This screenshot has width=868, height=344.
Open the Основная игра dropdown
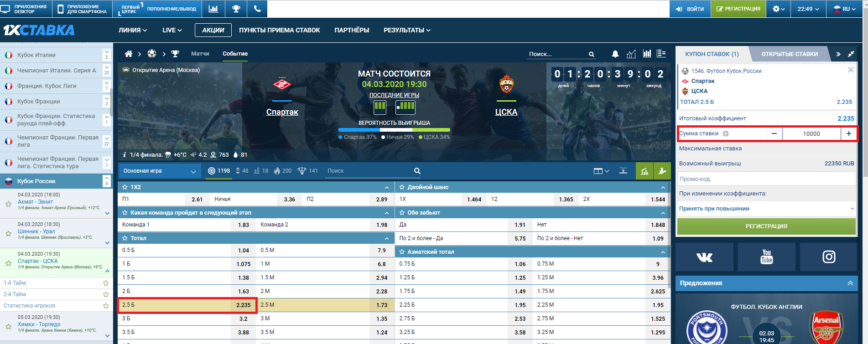click(159, 171)
